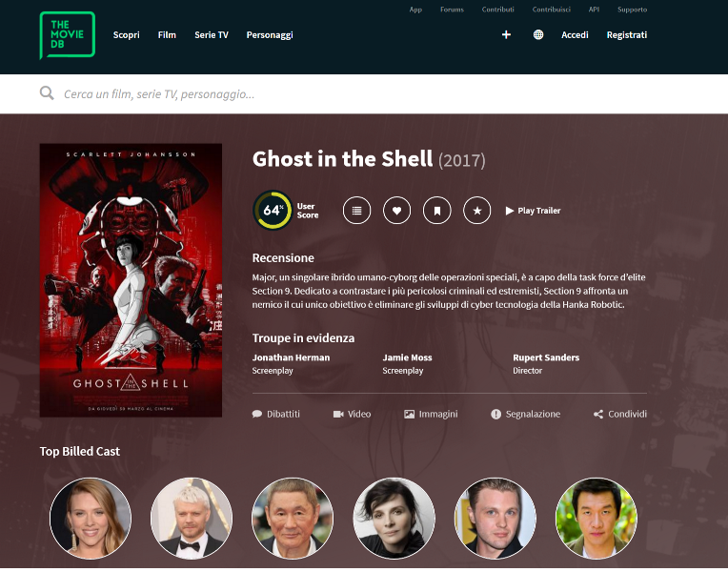
Task: Click the Immagini picture icon
Action: [x=409, y=414]
